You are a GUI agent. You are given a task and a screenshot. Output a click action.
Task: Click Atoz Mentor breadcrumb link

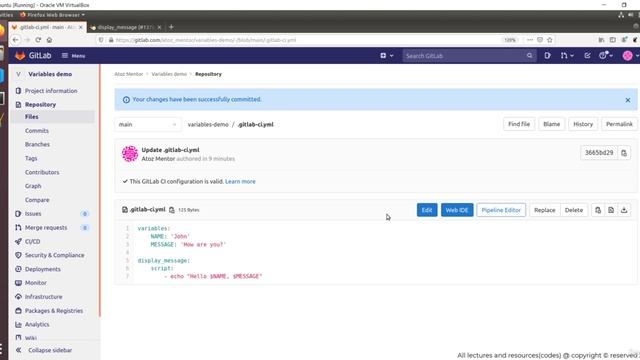pyautogui.click(x=129, y=74)
